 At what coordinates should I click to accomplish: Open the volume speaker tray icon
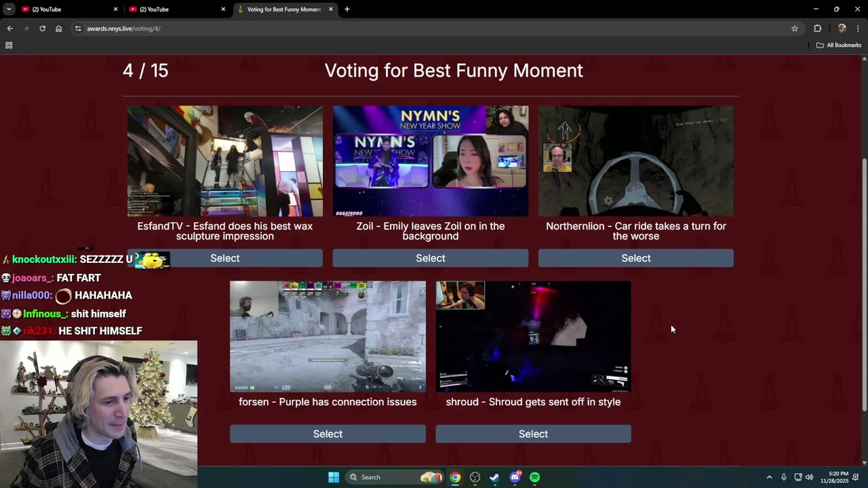[x=809, y=477]
